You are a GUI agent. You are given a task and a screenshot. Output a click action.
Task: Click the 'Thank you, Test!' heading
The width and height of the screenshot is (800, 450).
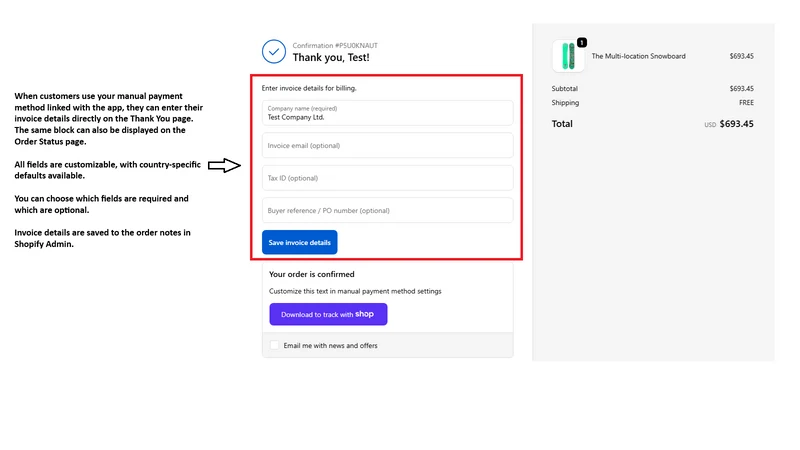click(331, 58)
